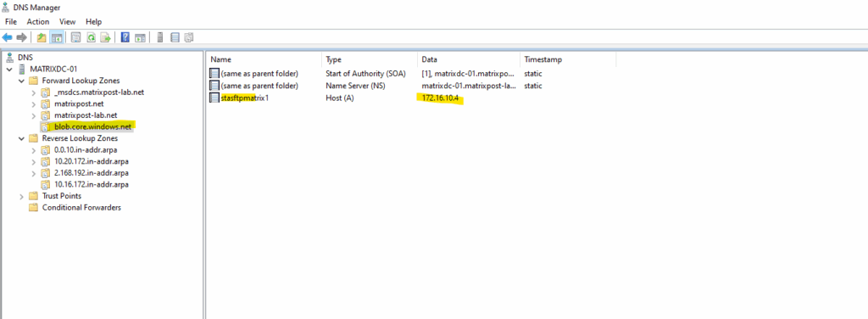Viewport: 868px width, 319px height.
Task: Click the blue Help question-mark icon
Action: (x=125, y=37)
